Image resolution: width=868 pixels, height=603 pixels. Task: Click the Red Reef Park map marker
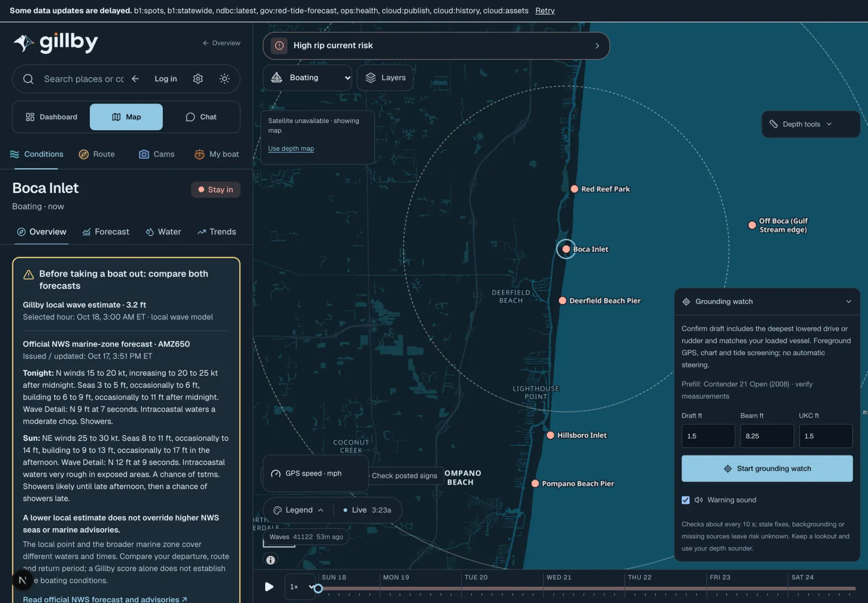[x=574, y=189]
